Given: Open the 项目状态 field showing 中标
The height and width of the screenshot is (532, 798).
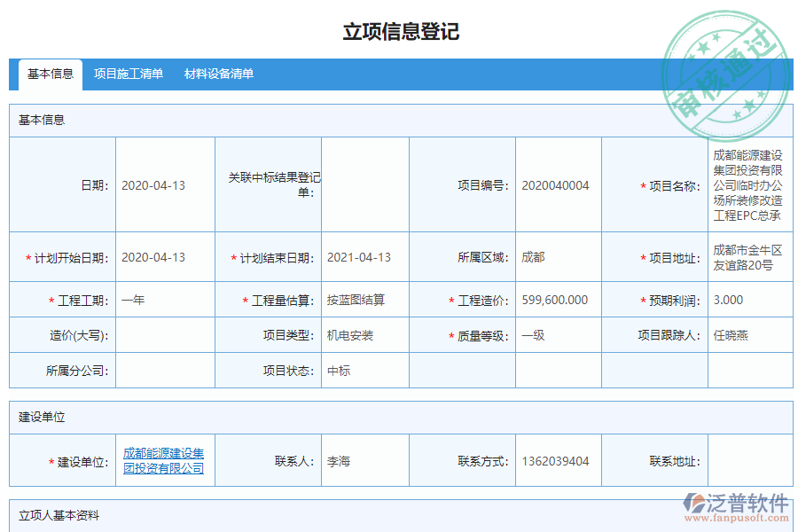Looking at the screenshot, I should (x=337, y=371).
